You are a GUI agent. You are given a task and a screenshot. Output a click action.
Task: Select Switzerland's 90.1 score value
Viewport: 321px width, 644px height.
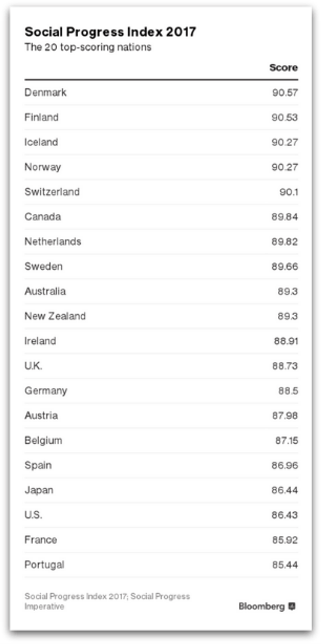click(289, 192)
